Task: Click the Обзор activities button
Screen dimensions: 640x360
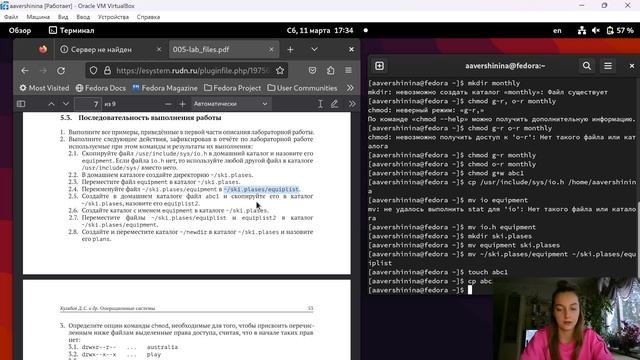Action: pos(20,31)
